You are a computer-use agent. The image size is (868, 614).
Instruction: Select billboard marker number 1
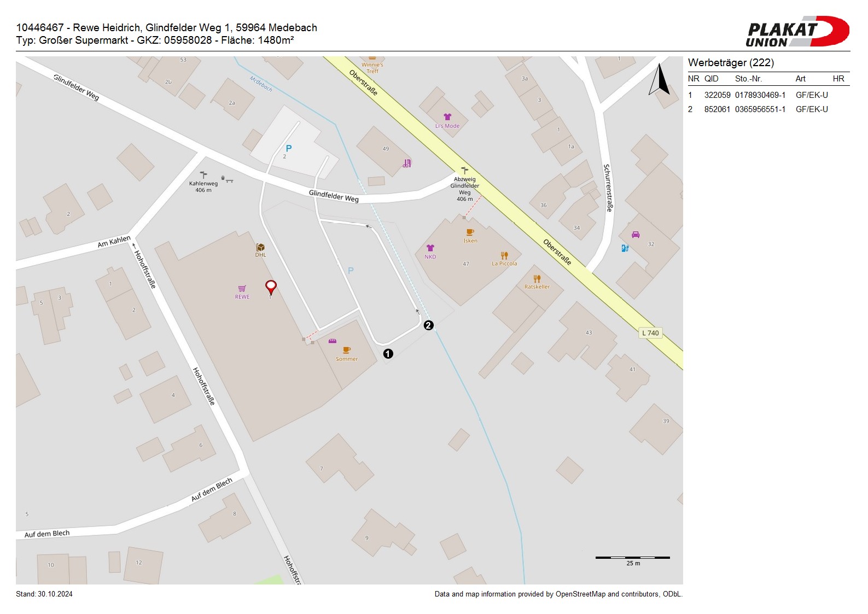pyautogui.click(x=388, y=354)
